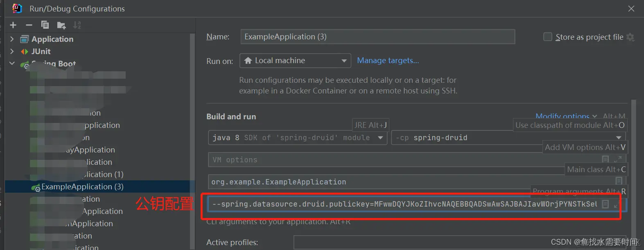Click the Active profiles input field

[460, 243]
